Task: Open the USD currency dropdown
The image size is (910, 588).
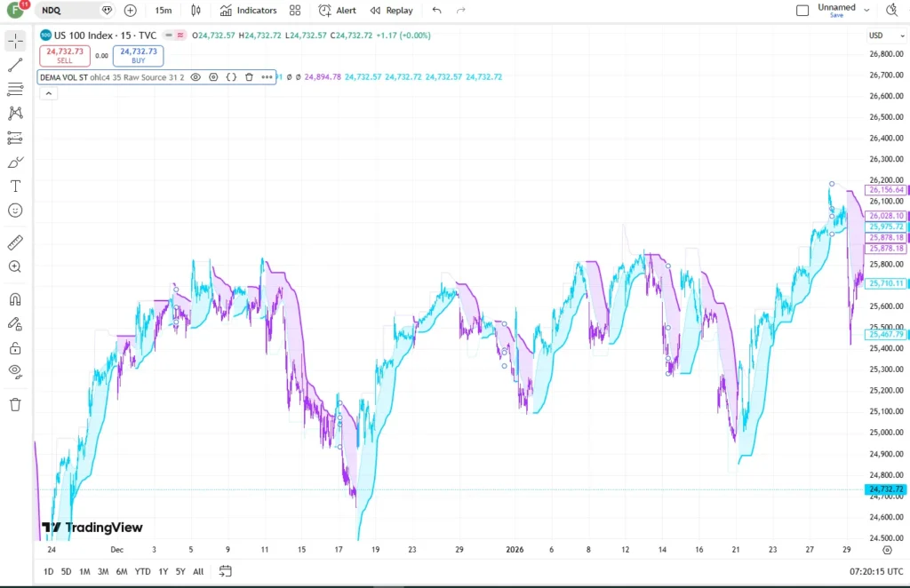Action: click(886, 36)
